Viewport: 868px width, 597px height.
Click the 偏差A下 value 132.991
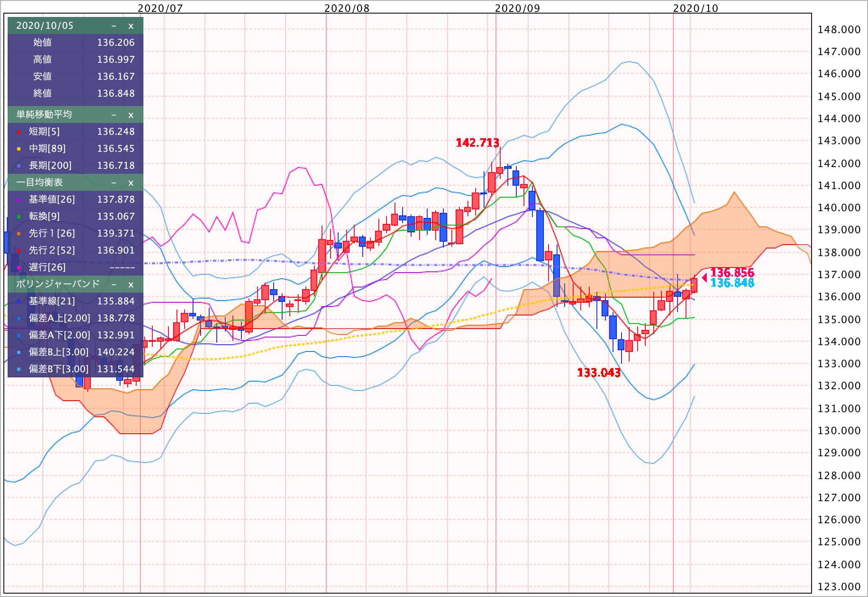coord(116,335)
